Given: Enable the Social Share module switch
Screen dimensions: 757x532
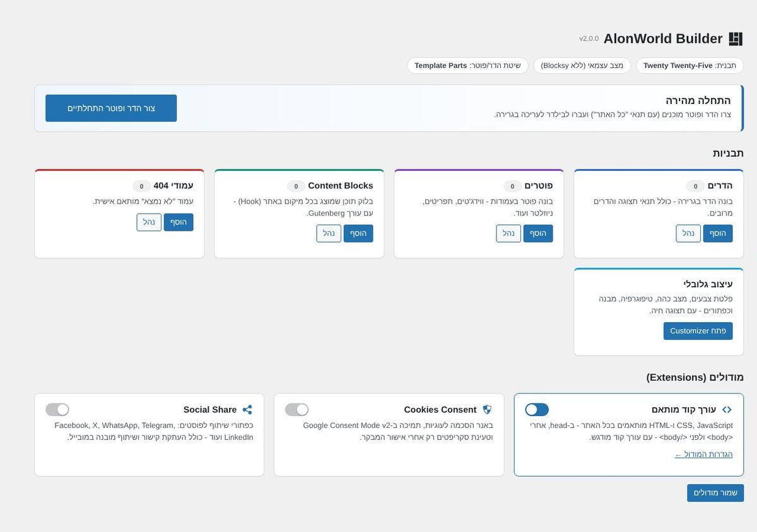Looking at the screenshot, I should click(57, 410).
